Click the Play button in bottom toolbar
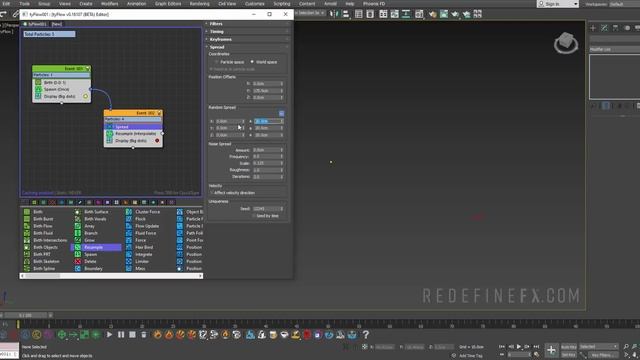640x360 pixels. coord(109,335)
